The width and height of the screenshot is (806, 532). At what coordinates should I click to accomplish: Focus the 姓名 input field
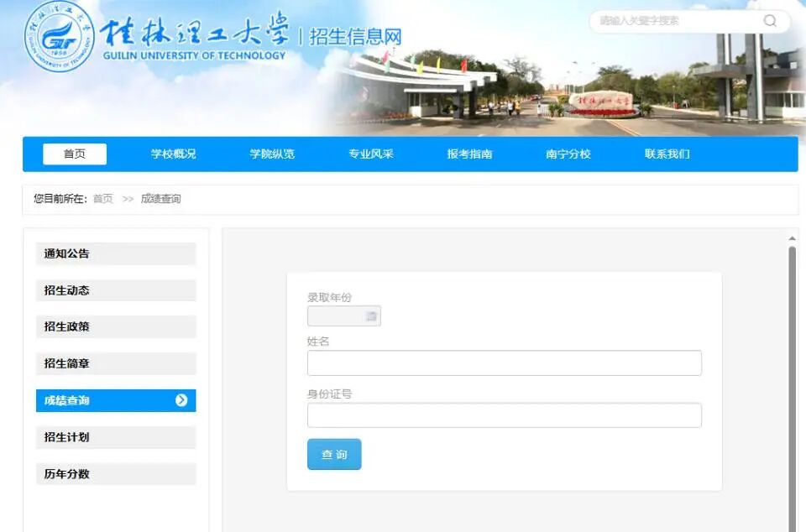coord(505,363)
